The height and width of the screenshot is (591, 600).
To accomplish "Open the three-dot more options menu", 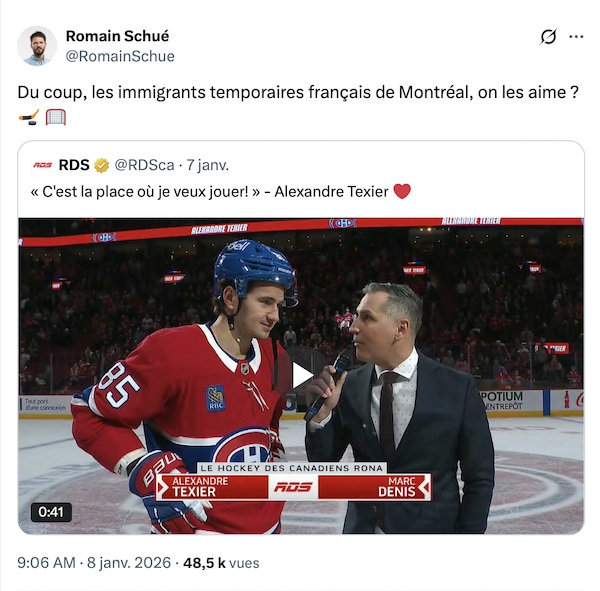I will (576, 37).
